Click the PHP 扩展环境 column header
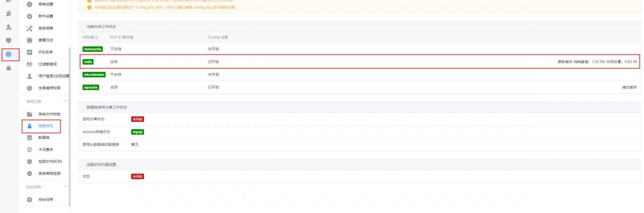This screenshot has height=213, width=644. pyautogui.click(x=122, y=37)
